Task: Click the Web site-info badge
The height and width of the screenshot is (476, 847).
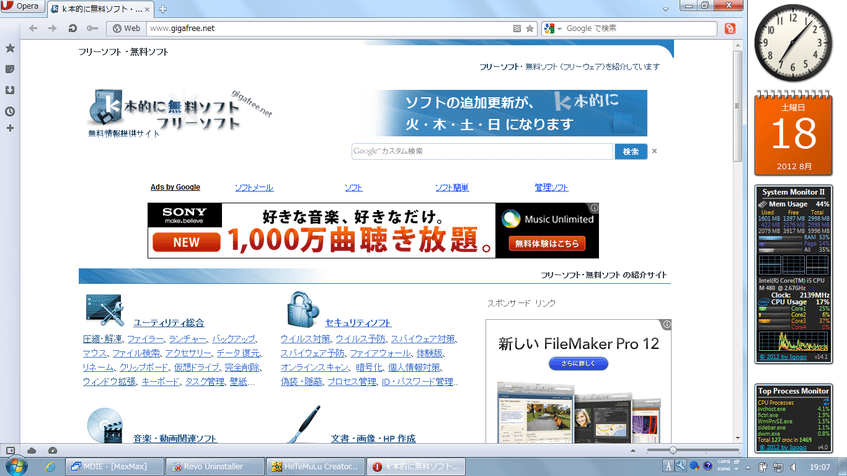Action: (126, 28)
